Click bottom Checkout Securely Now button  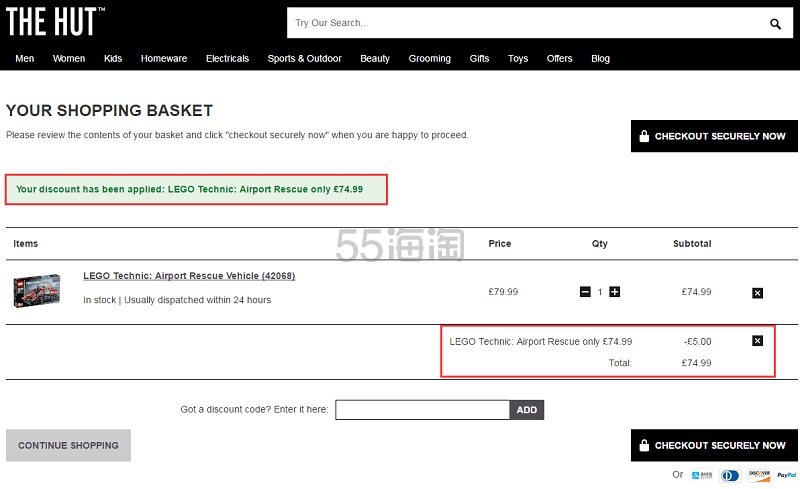pyautogui.click(x=714, y=446)
